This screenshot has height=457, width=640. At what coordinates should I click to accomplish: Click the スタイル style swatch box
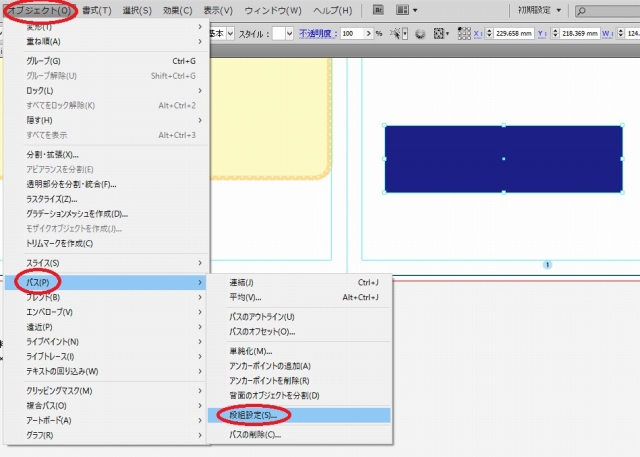(278, 33)
